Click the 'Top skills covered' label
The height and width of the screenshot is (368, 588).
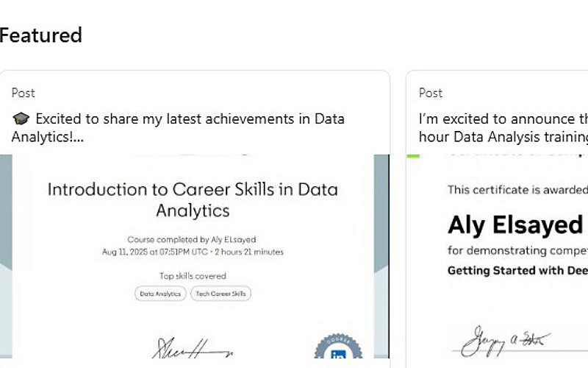[x=193, y=276]
